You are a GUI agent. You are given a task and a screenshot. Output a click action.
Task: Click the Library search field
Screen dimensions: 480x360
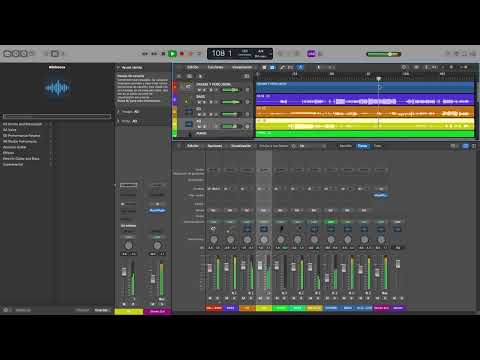[x=57, y=116]
